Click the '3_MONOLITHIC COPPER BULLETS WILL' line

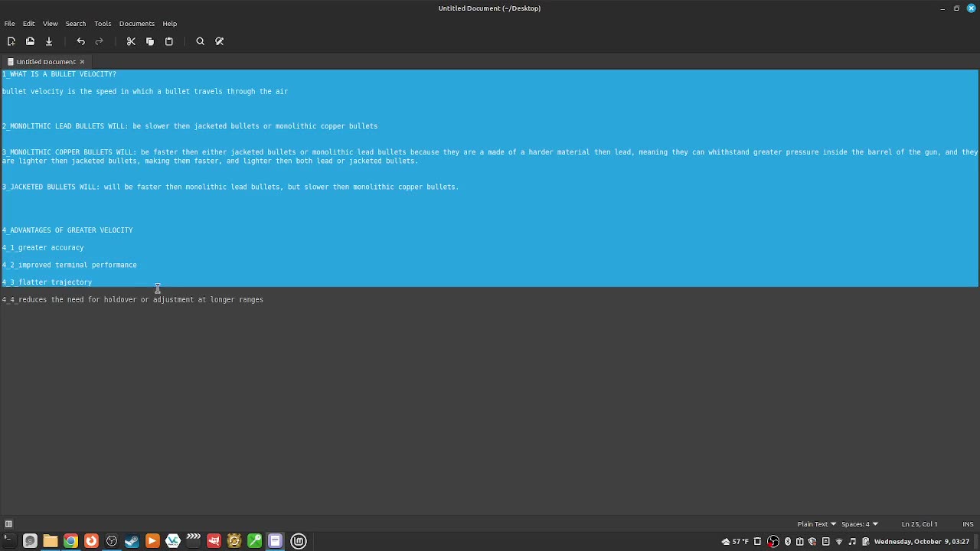490,156
